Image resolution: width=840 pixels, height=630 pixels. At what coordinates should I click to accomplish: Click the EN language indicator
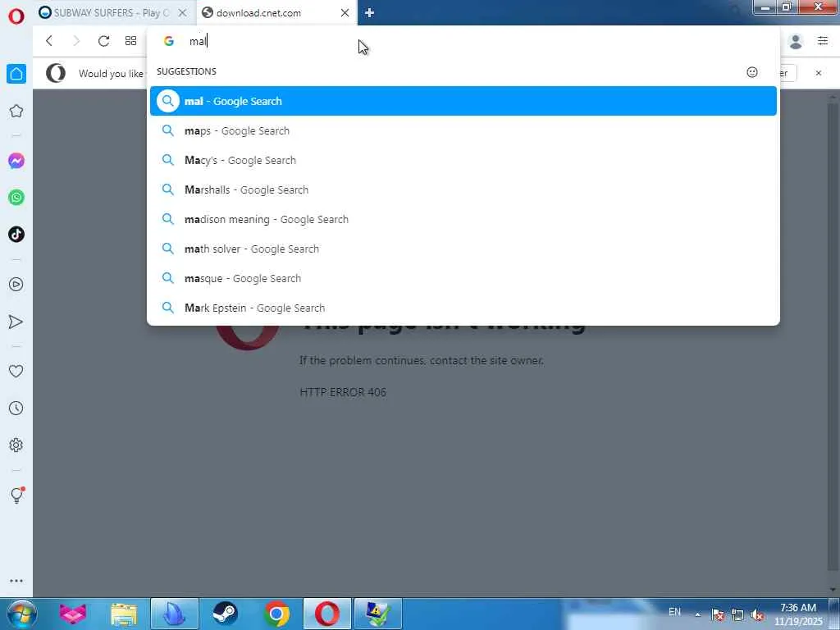tap(674, 612)
